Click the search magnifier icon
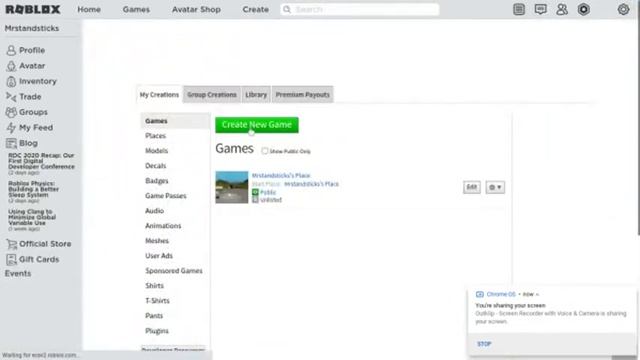The width and height of the screenshot is (640, 360). point(287,9)
